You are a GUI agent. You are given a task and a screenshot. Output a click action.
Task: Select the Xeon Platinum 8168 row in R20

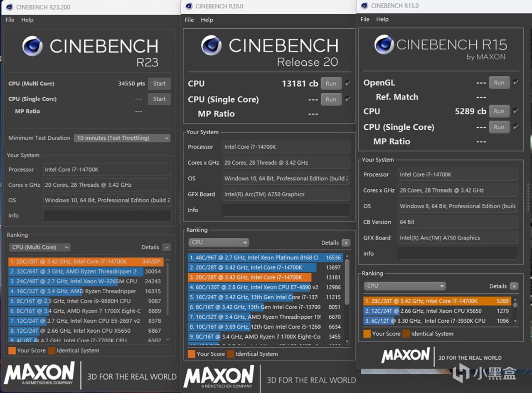click(266, 257)
